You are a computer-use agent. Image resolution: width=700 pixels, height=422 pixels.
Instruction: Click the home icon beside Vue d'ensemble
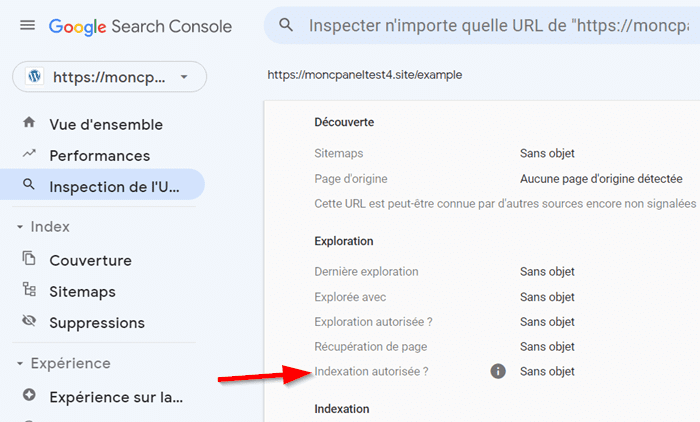coord(29,122)
